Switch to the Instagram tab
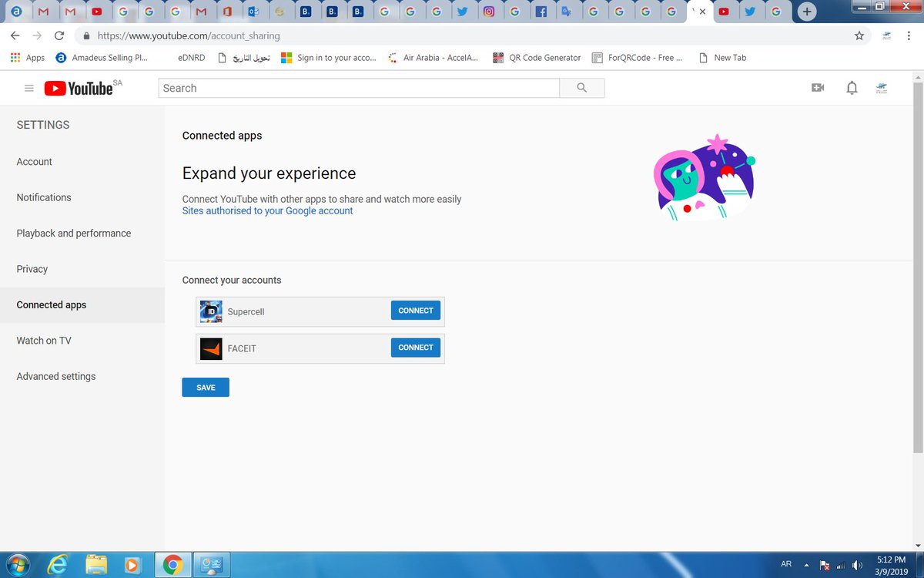This screenshot has width=924, height=578. [489, 12]
